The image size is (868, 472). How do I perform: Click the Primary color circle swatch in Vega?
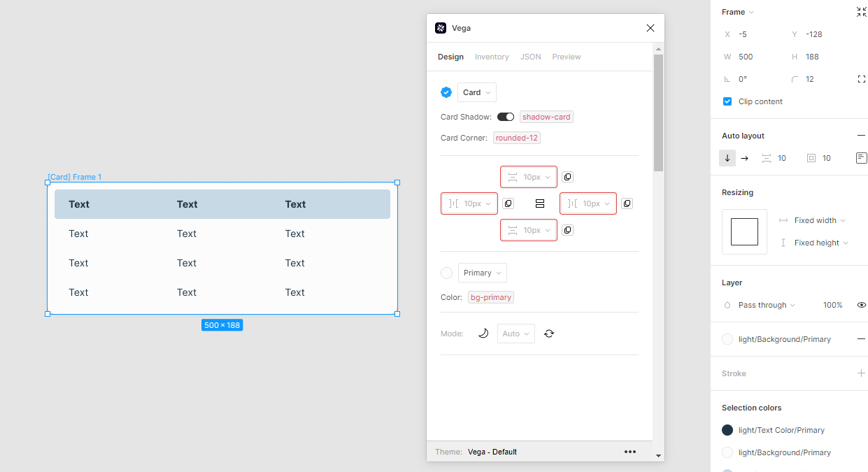[x=446, y=273]
